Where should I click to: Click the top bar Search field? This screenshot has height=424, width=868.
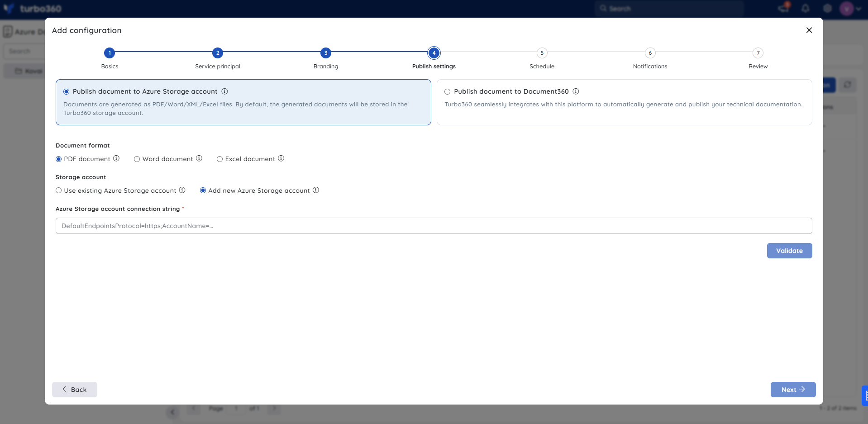point(670,9)
